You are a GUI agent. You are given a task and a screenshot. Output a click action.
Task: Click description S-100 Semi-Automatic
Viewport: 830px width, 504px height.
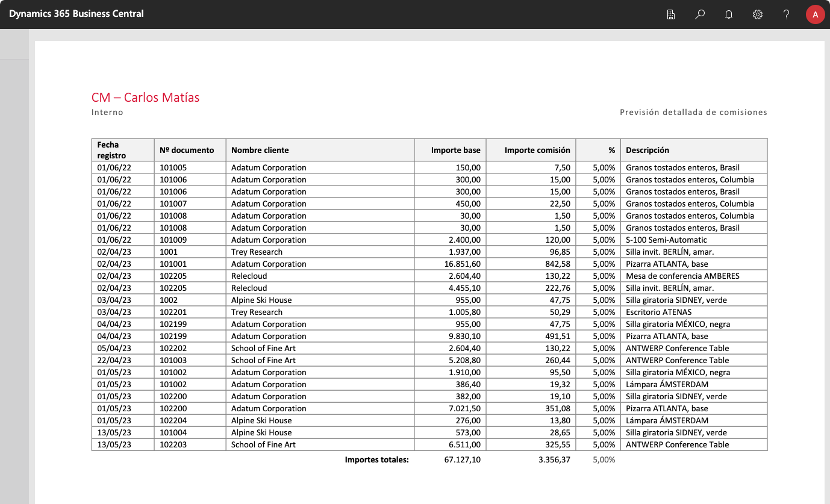click(666, 240)
